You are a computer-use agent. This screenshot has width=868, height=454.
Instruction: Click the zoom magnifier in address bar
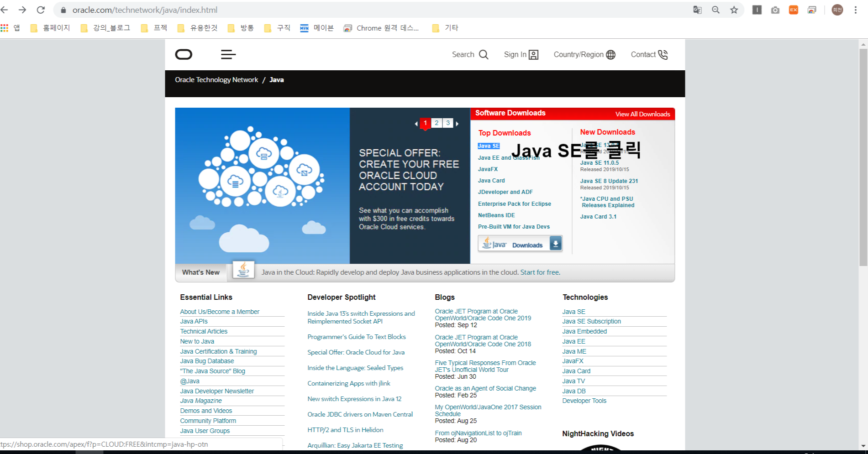[715, 10]
